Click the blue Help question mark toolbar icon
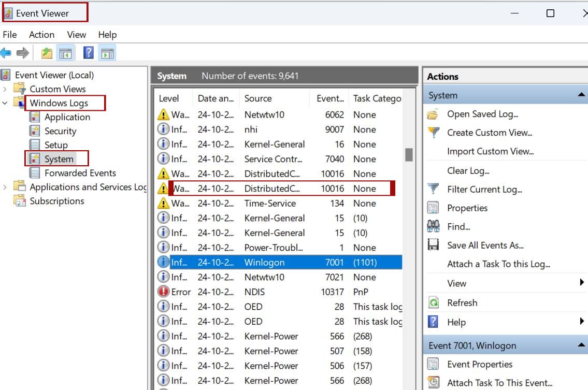This screenshot has width=588, height=390. [89, 53]
